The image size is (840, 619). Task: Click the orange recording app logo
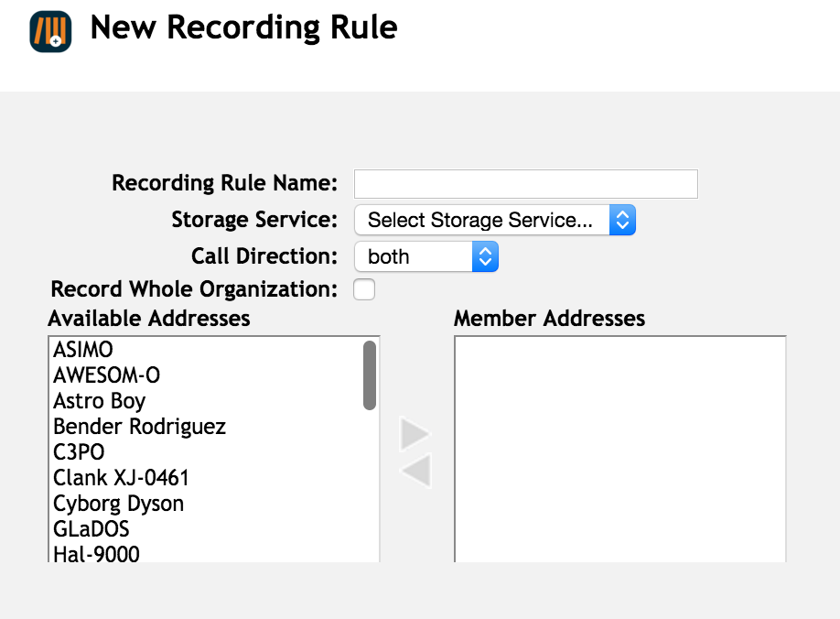click(50, 28)
